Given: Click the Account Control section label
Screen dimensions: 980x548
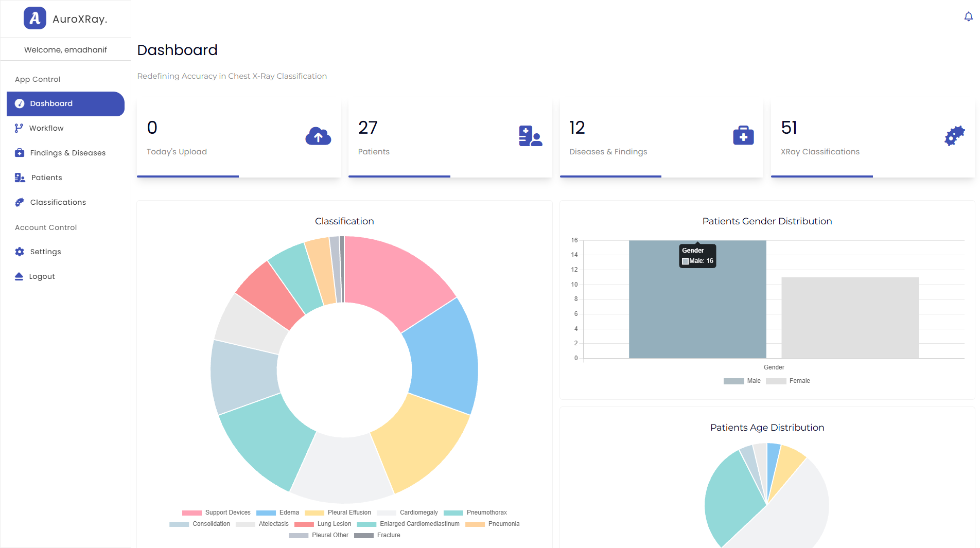Looking at the screenshot, I should click(x=45, y=227).
